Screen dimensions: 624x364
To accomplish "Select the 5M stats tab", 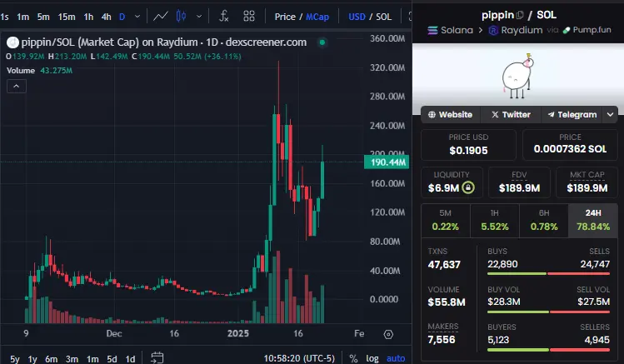I will click(x=446, y=220).
